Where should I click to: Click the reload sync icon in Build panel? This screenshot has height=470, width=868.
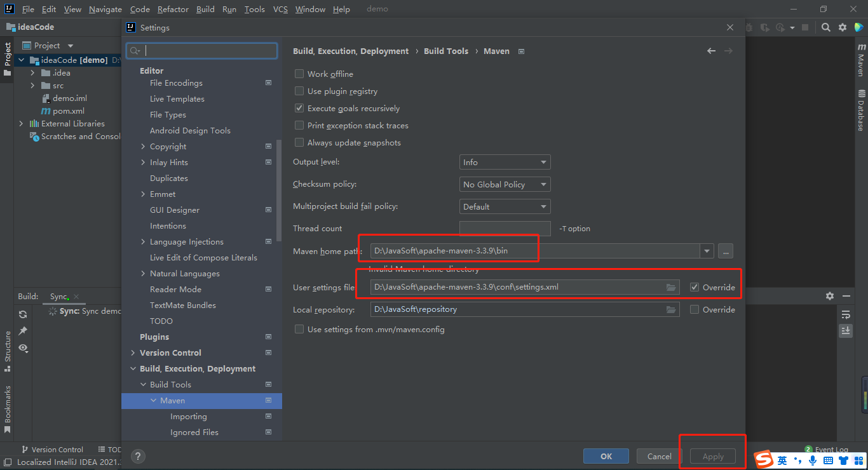click(x=23, y=314)
